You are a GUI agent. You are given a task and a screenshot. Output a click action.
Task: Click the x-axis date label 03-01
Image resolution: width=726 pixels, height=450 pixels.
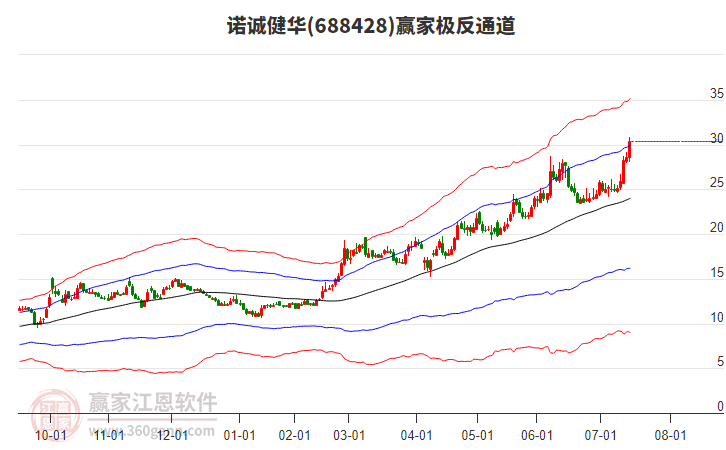coord(349,436)
